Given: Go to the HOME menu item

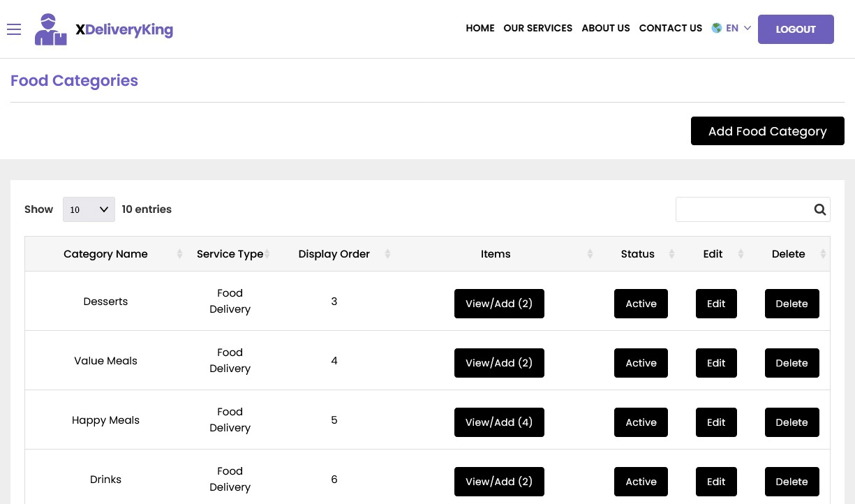Looking at the screenshot, I should pos(479,28).
